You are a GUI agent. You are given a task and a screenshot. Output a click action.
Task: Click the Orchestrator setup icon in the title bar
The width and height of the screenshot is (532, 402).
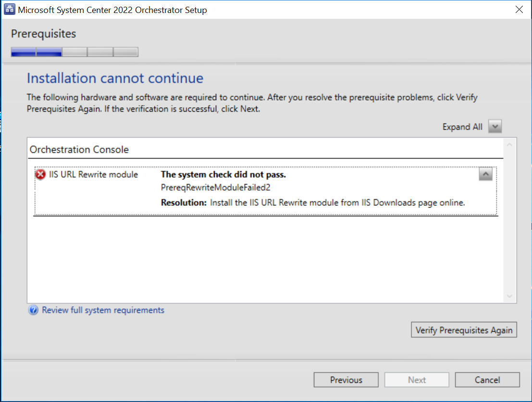[x=9, y=9]
